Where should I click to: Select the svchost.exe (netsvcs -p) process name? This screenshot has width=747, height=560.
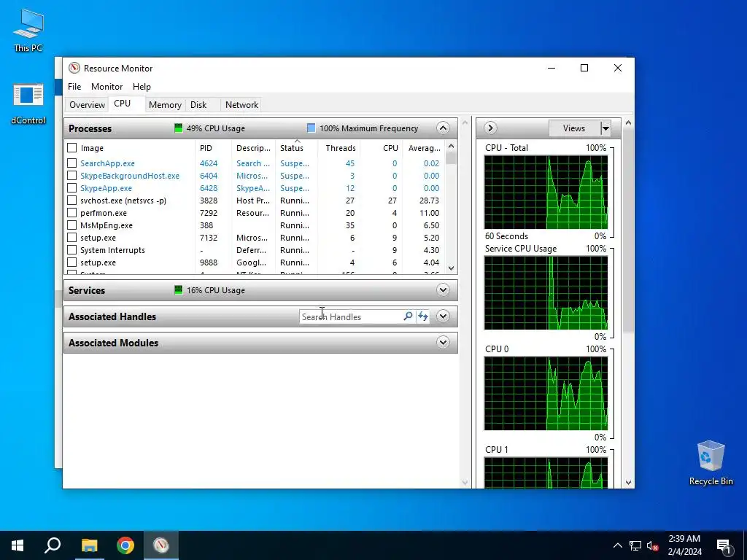coord(123,201)
